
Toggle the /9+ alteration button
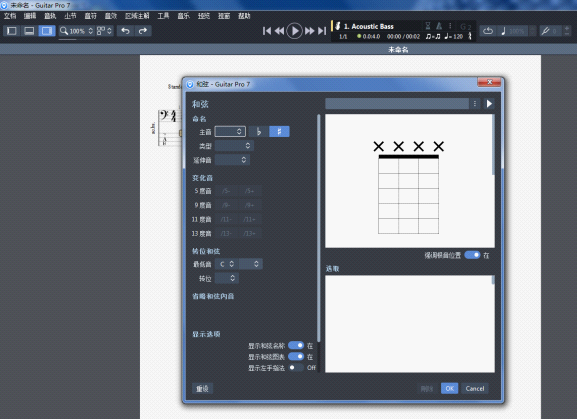249,205
